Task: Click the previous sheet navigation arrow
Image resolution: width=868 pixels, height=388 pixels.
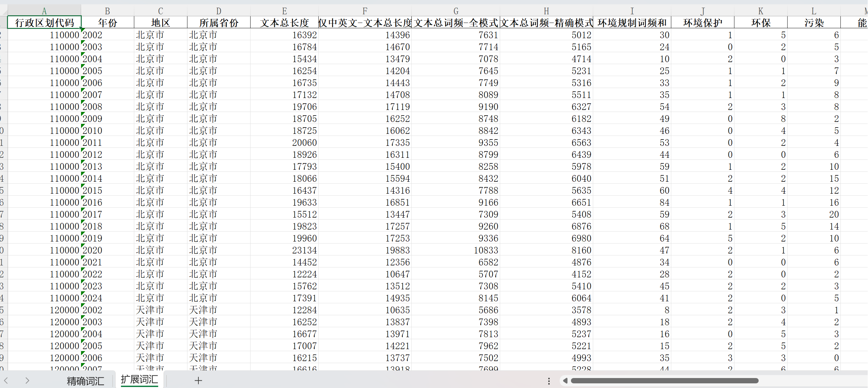Action: point(6,381)
